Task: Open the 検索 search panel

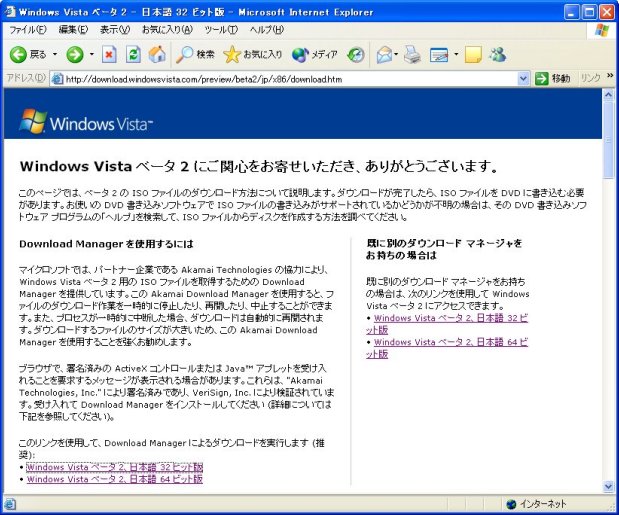Action: tap(195, 54)
